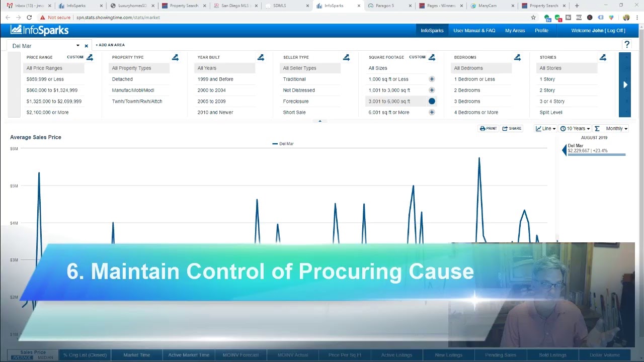The height and width of the screenshot is (362, 644).
Task: Open the help question mark icon
Action: coord(627,45)
